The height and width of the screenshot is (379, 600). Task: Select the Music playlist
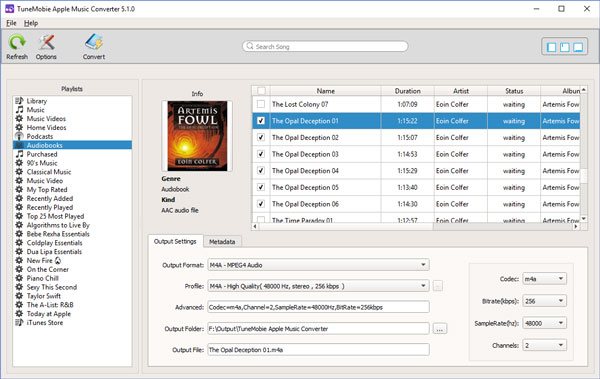(35, 110)
